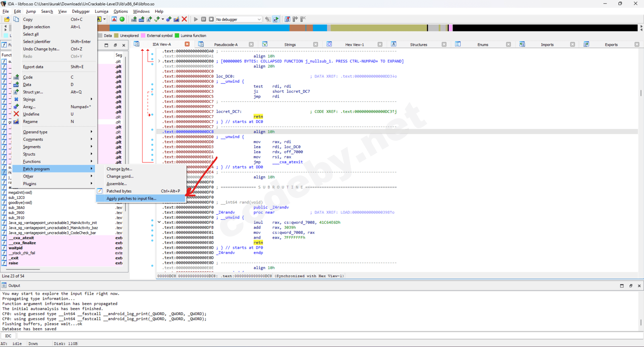The width and height of the screenshot is (644, 347).
Task: Switch to the Hex View-1 tab
Action: pyautogui.click(x=355, y=45)
